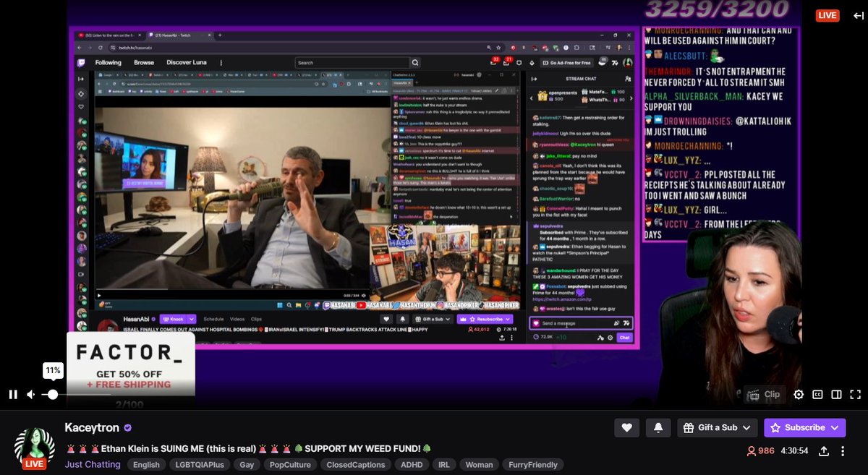Open the Subscribe dropdown button

tap(804, 427)
